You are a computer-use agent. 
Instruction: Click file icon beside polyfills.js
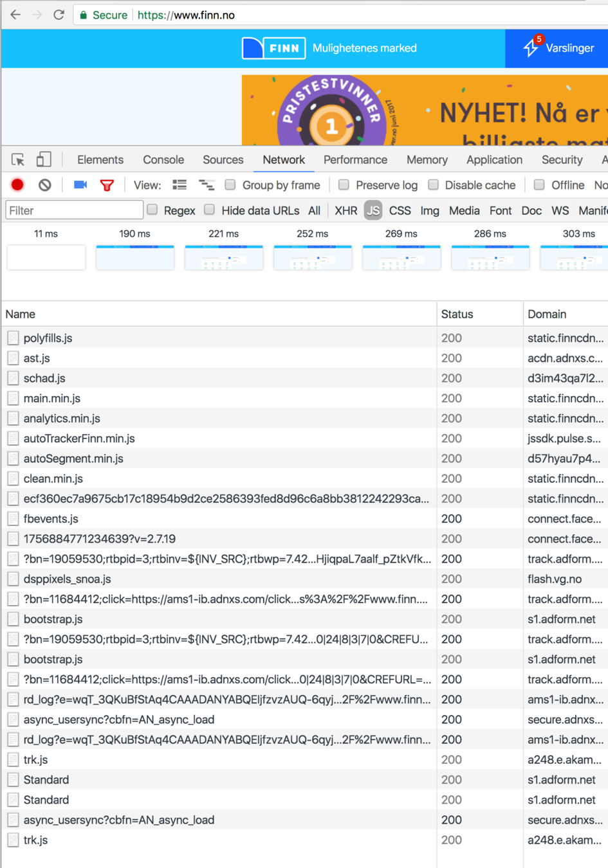click(x=13, y=338)
